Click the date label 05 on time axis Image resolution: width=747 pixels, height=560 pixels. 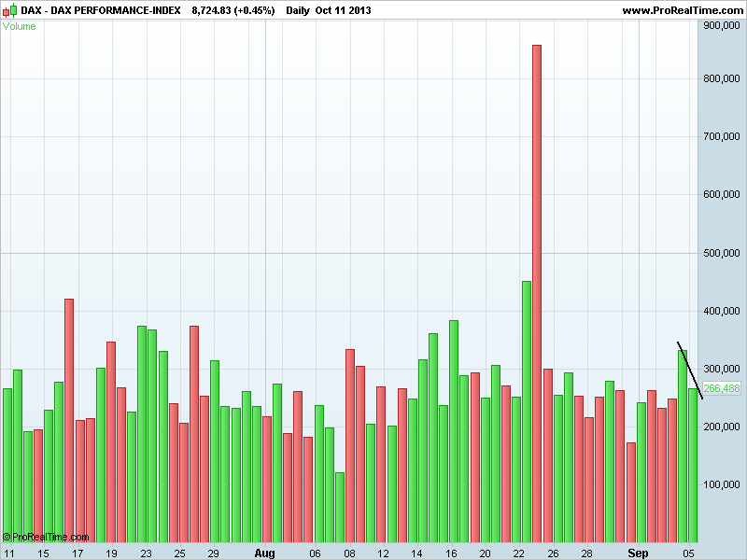point(689,553)
